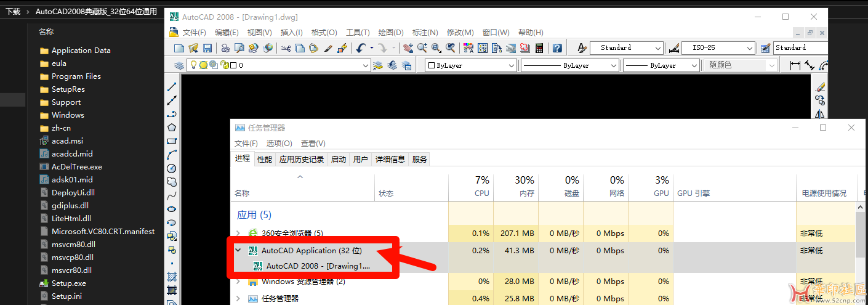
Task: Select the Revision Cloud draw tool
Action: 172,182
